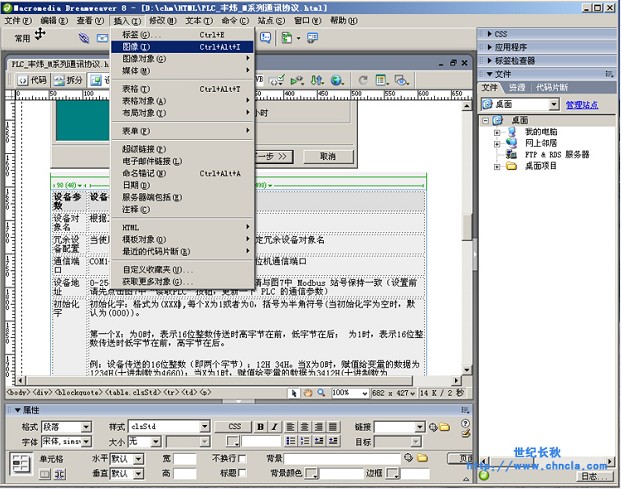Click the globe browser preview icon
This screenshot has height=489, width=621.
(337, 80)
